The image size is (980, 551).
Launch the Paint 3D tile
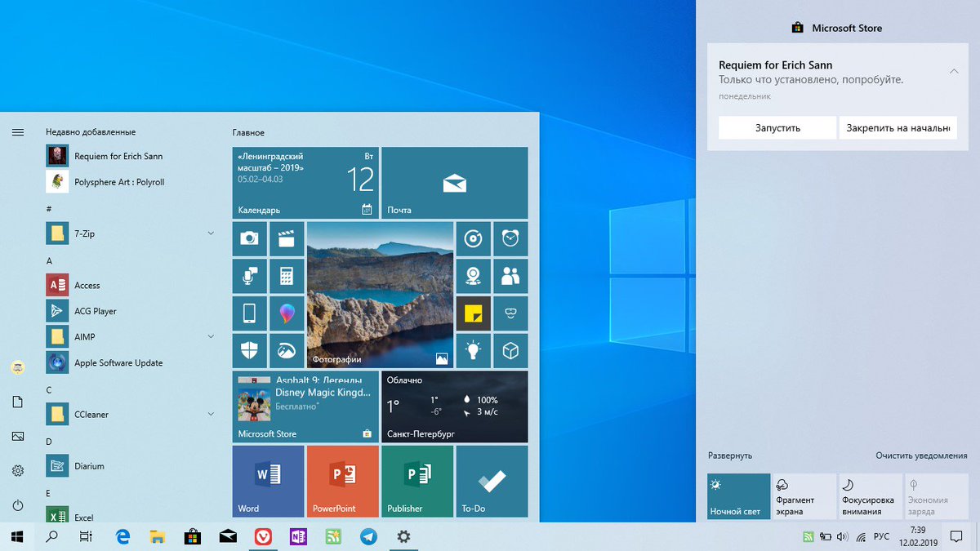[287, 313]
